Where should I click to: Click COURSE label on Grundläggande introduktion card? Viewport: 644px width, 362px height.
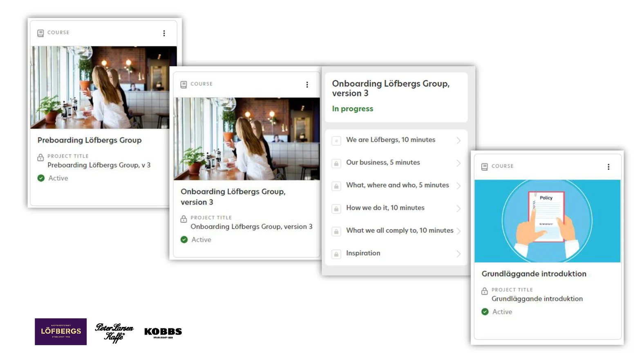(502, 166)
